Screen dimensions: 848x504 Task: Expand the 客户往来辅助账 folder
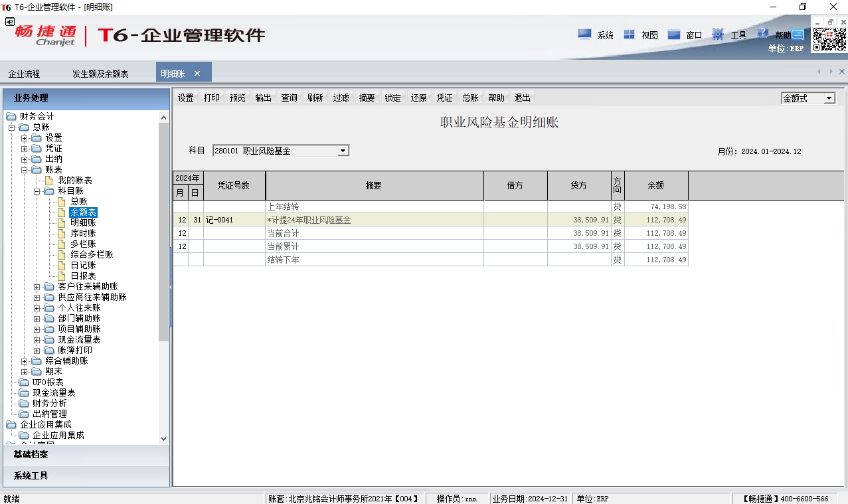(x=37, y=287)
